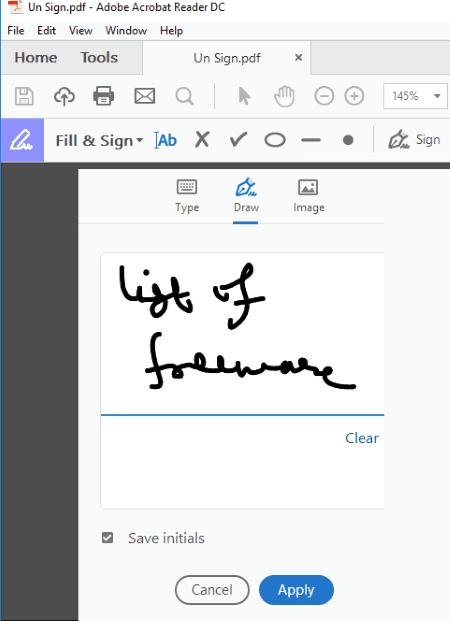This screenshot has width=450, height=621.
Task: Open the Sign tool menu
Action: tap(414, 140)
